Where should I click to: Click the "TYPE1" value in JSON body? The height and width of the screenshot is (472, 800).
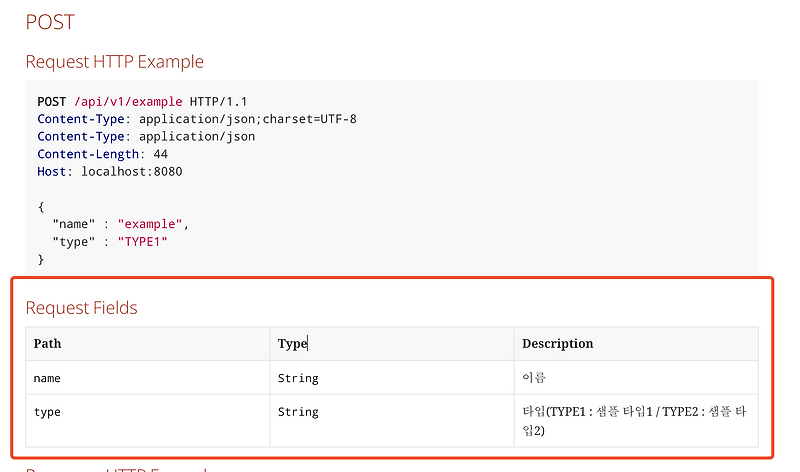(x=142, y=241)
